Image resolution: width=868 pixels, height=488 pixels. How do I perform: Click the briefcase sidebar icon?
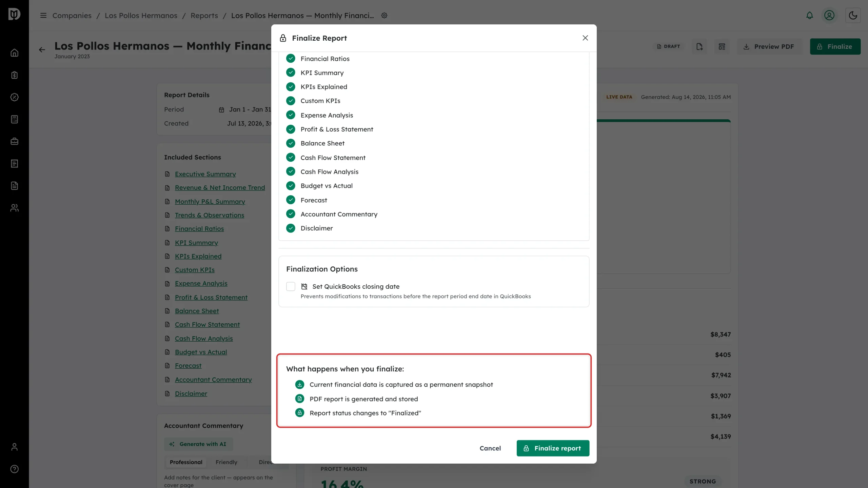pyautogui.click(x=14, y=141)
